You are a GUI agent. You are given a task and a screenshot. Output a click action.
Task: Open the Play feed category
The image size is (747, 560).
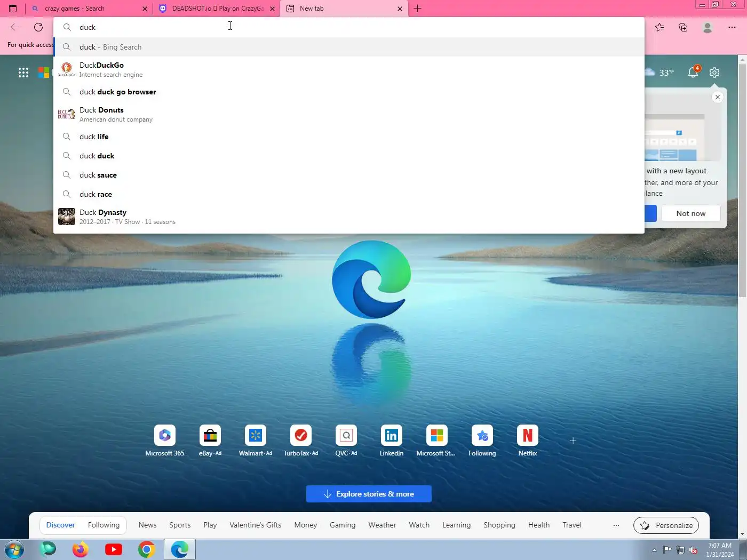pyautogui.click(x=210, y=525)
